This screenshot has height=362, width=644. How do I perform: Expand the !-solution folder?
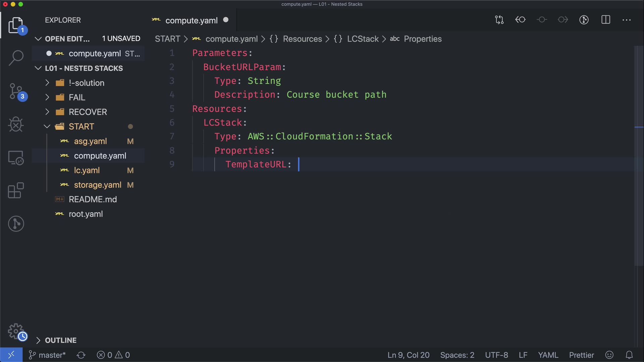[87, 83]
